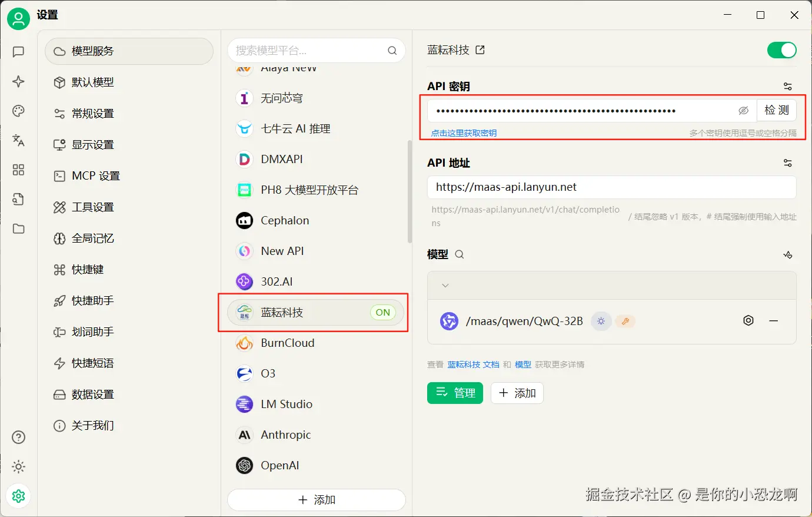The height and width of the screenshot is (517, 812).
Task: Open settings gear for QwQ-32B model
Action: point(748,321)
